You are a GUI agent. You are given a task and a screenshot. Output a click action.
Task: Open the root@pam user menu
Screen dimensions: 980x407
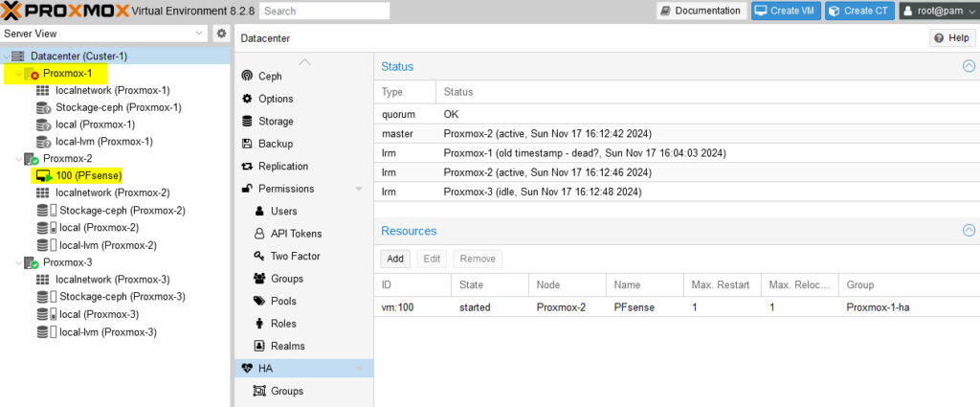pyautogui.click(x=939, y=11)
